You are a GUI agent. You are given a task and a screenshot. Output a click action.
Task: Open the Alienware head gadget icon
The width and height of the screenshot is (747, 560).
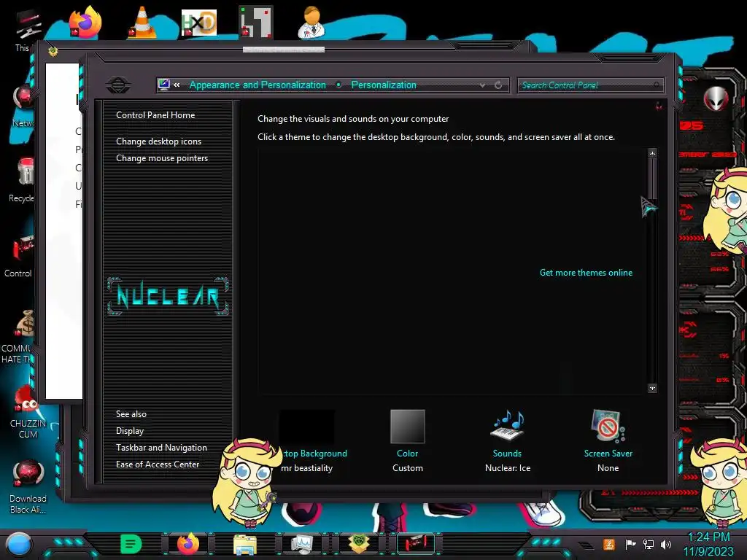pos(716,98)
